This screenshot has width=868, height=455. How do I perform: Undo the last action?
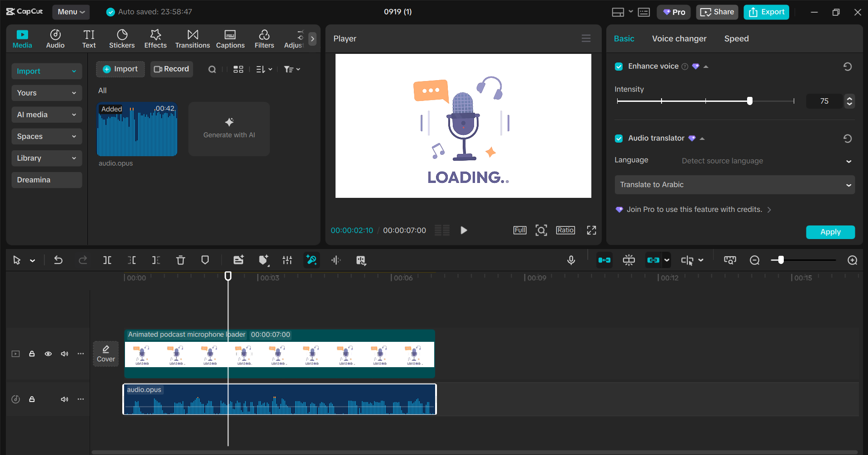click(x=58, y=260)
